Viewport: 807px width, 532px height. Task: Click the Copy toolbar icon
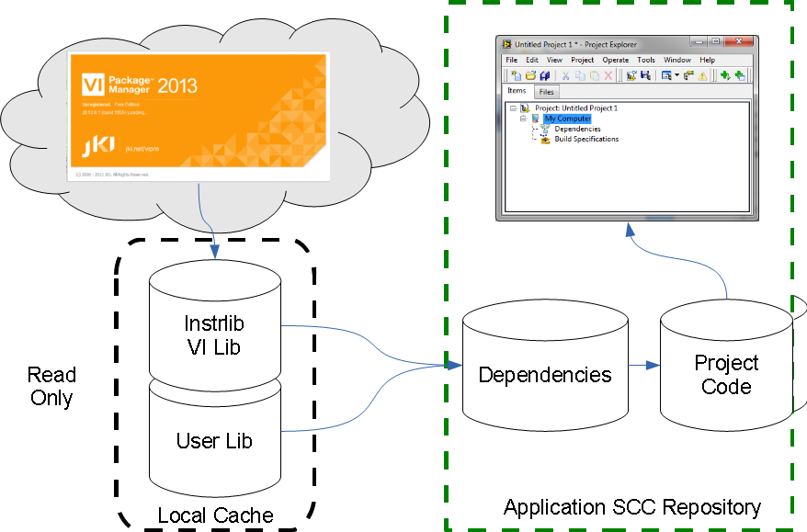point(580,75)
